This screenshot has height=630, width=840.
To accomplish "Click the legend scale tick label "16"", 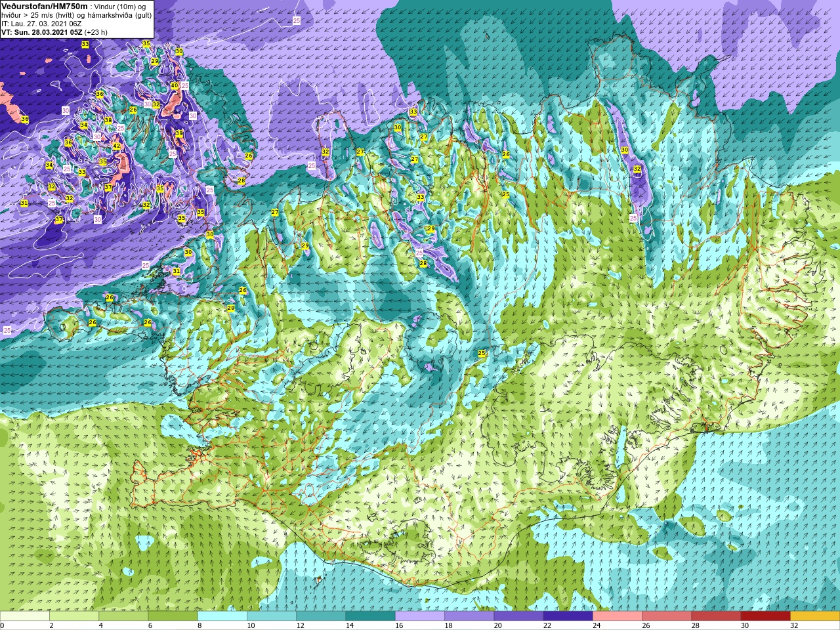I will click(x=399, y=625).
